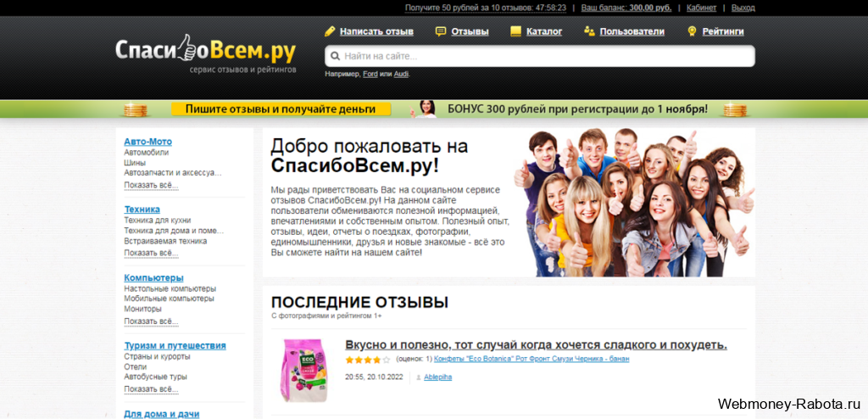This screenshot has width=868, height=419.
Task: Open the Туризм и путешествия category
Action: point(175,345)
